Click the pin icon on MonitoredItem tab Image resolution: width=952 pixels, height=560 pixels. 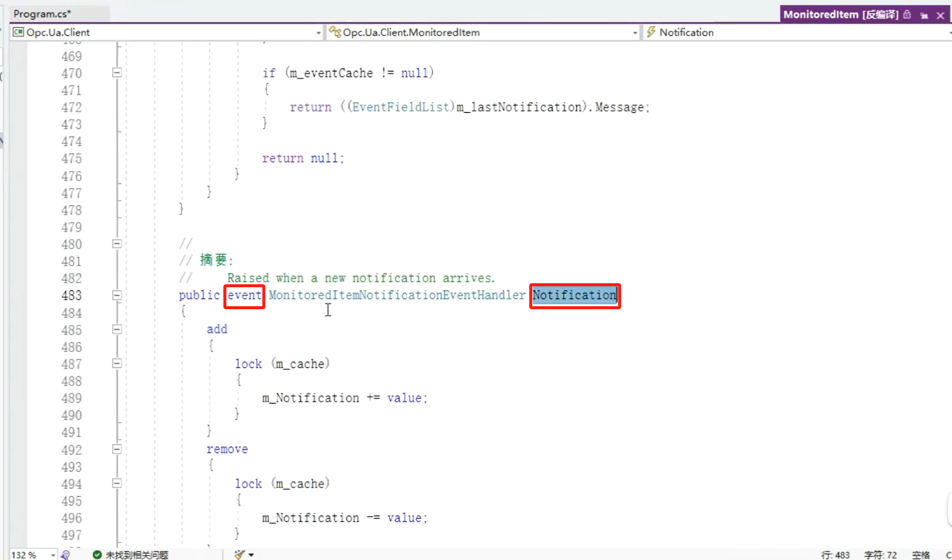tap(924, 15)
